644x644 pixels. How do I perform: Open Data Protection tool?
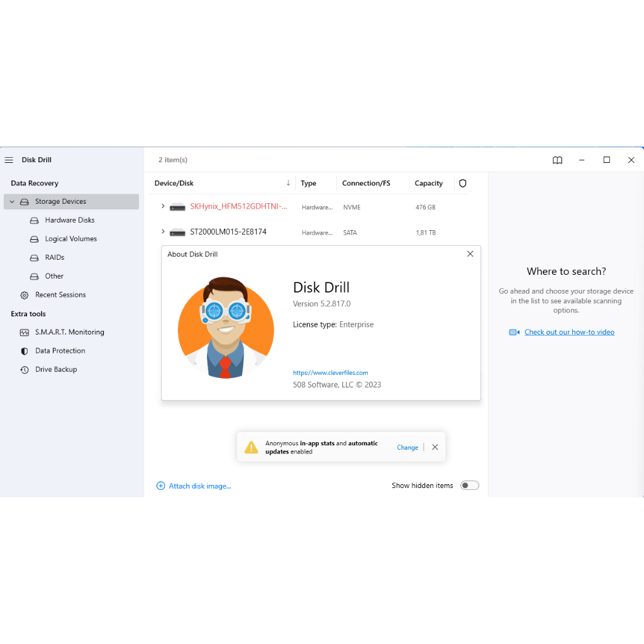click(60, 351)
